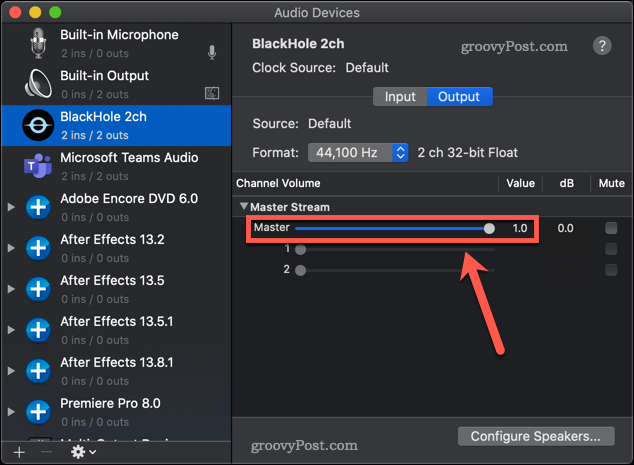Select the Built-in Output speaker icon
This screenshot has height=465, width=634.
point(38,84)
